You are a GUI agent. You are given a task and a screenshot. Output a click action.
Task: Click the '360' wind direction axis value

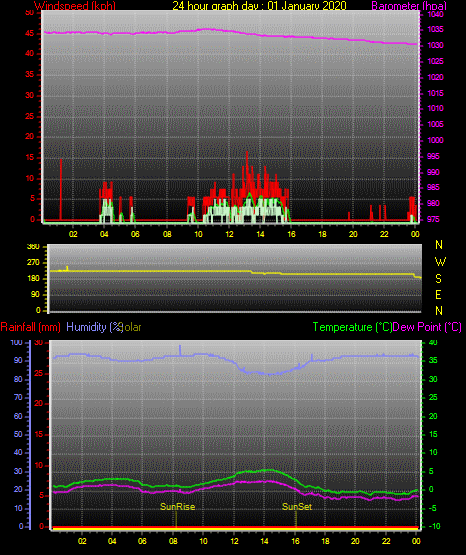coord(33,247)
